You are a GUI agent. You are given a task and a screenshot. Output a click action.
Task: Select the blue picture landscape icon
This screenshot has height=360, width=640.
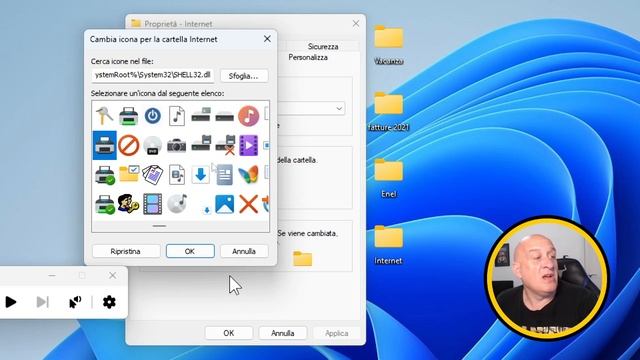tap(224, 204)
